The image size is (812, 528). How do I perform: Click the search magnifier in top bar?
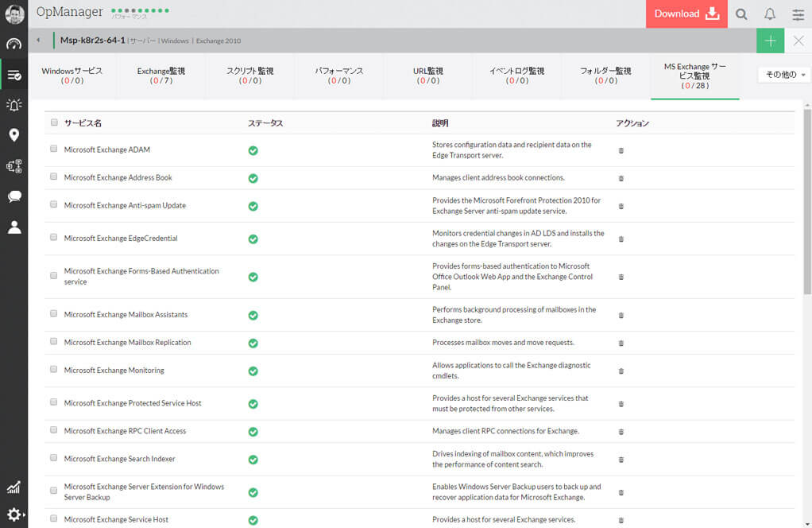pos(740,14)
